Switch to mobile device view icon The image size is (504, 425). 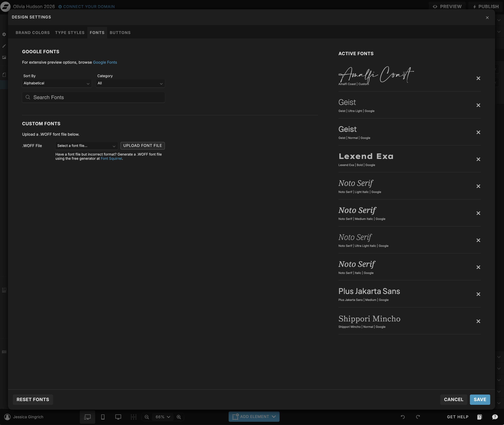tap(103, 417)
